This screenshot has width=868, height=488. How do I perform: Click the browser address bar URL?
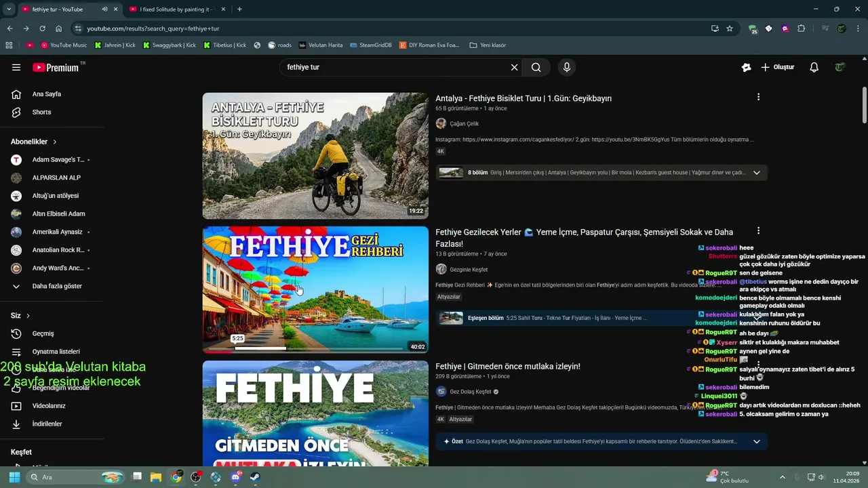(x=153, y=28)
